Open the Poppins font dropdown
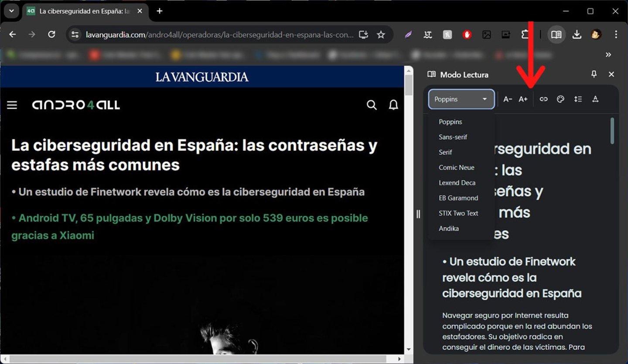628x364 pixels. pyautogui.click(x=461, y=99)
